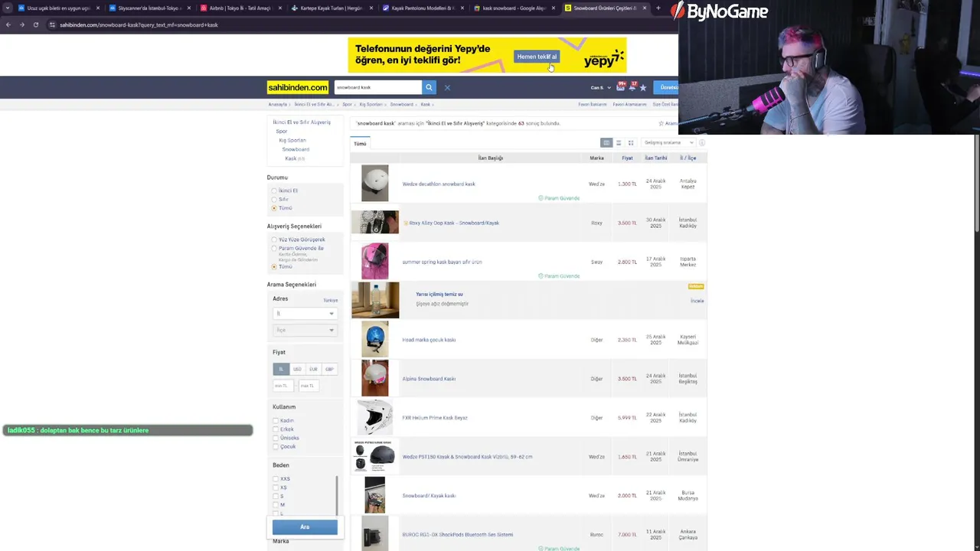Check the Erkek usage checkbox
Screen dimensions: 980x551
coord(276,429)
